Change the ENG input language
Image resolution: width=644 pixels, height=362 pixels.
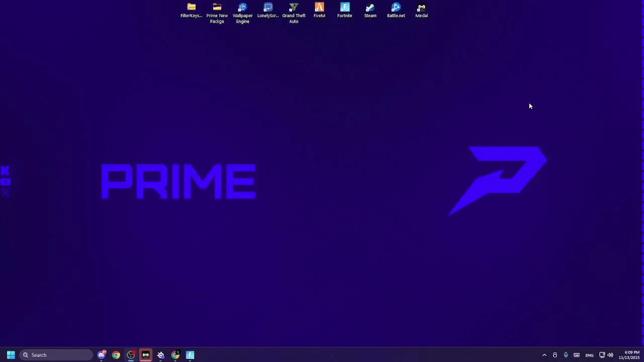point(590,355)
